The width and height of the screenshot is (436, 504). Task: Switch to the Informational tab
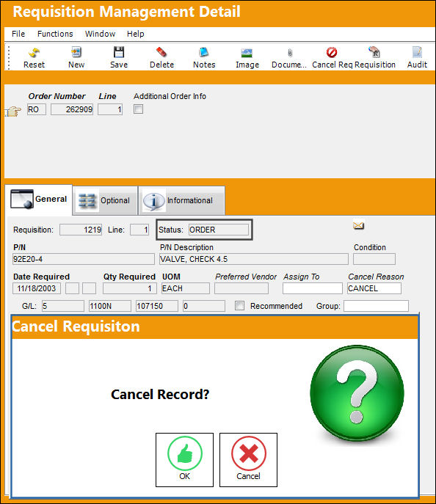click(x=181, y=200)
